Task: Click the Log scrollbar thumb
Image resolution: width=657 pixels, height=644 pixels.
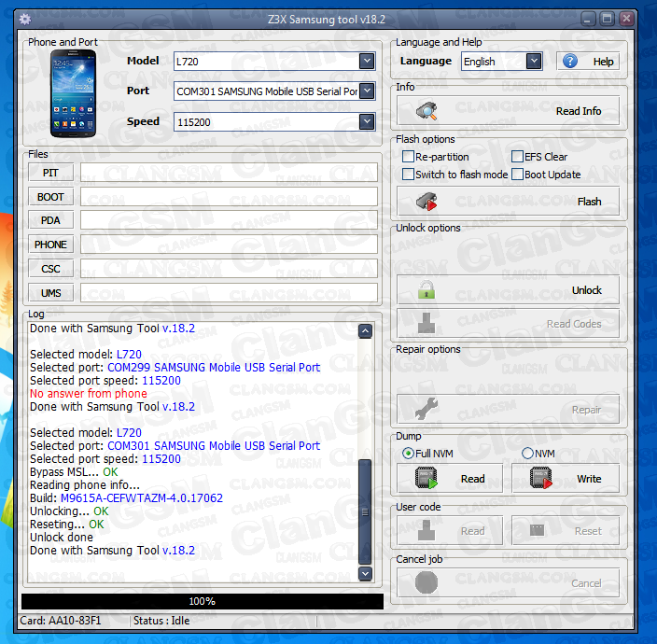Action: [366, 511]
